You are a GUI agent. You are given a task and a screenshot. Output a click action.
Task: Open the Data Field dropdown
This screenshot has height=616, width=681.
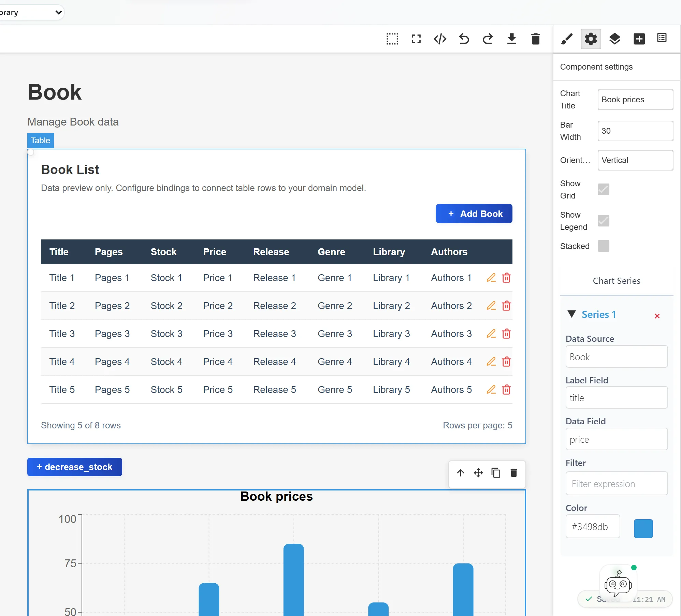click(x=617, y=439)
